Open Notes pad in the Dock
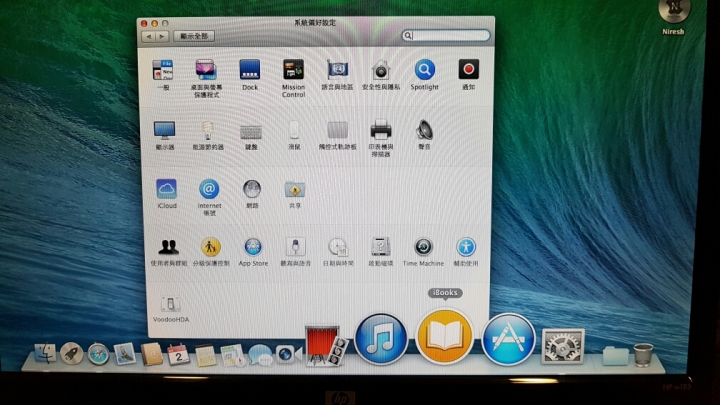This screenshot has width=720, height=405. [205, 355]
